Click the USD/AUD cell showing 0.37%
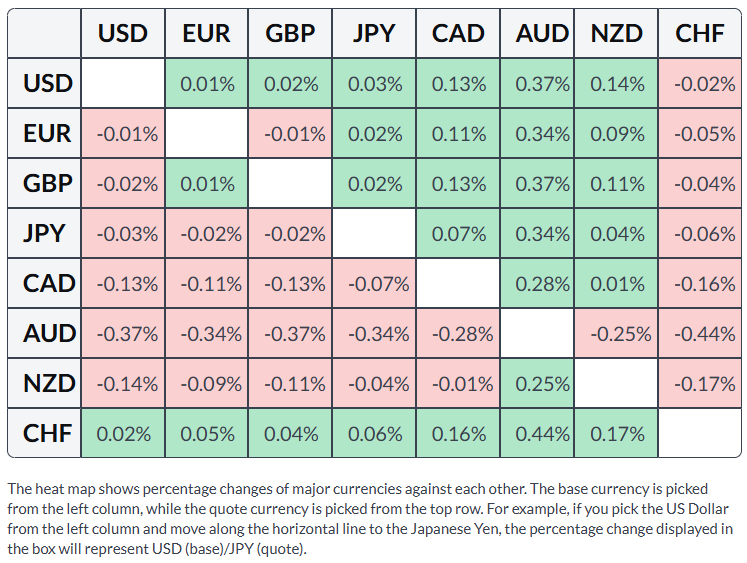The image size is (747, 563). coord(537,84)
